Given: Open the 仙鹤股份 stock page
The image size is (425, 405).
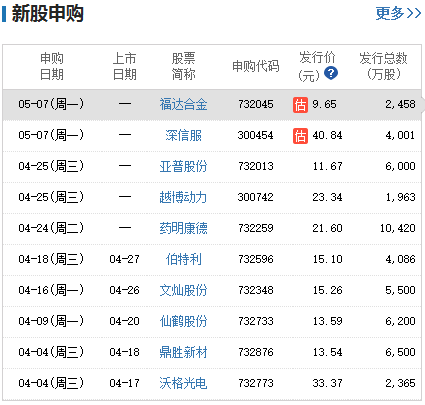Looking at the screenshot, I should pos(183,321).
